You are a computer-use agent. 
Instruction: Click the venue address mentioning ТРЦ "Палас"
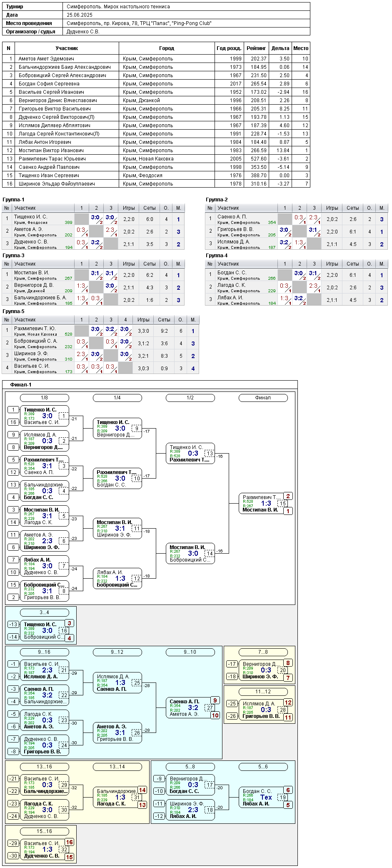(139, 23)
